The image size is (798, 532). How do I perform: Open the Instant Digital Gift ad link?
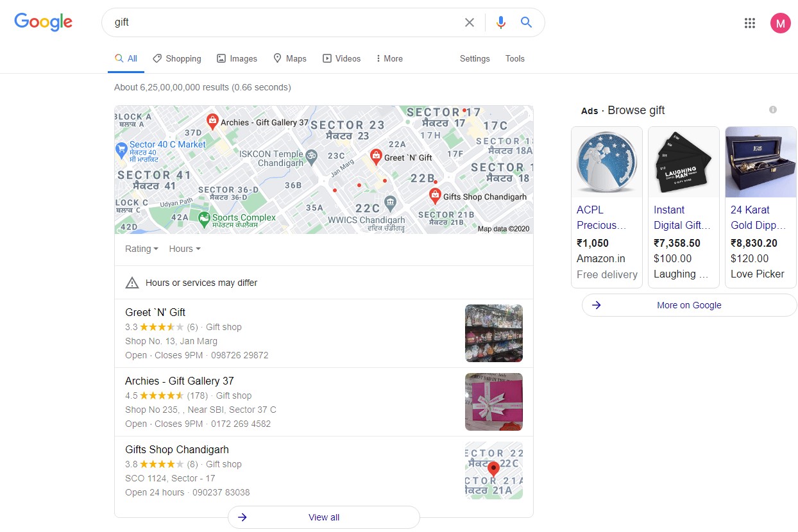coord(683,217)
